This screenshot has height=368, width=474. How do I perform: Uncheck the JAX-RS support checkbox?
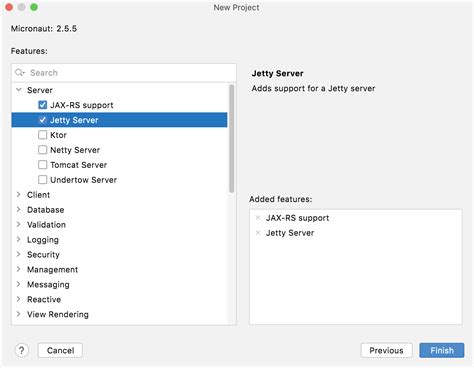coord(43,105)
